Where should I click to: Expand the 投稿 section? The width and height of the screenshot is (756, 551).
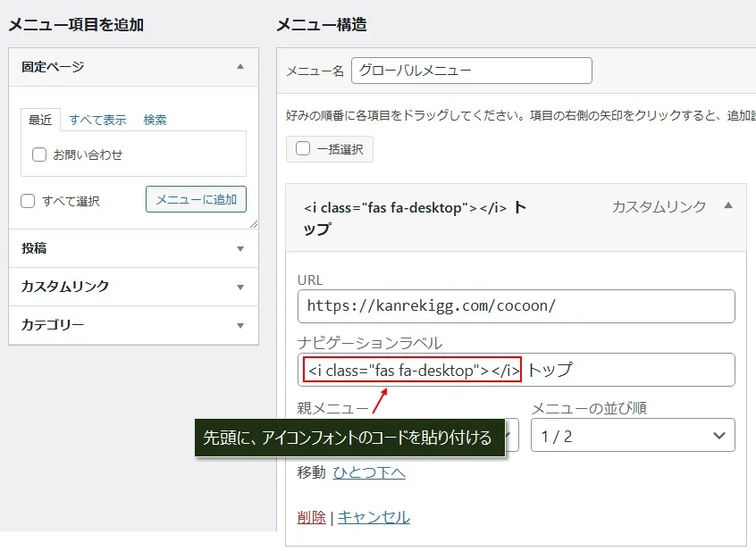(x=239, y=248)
